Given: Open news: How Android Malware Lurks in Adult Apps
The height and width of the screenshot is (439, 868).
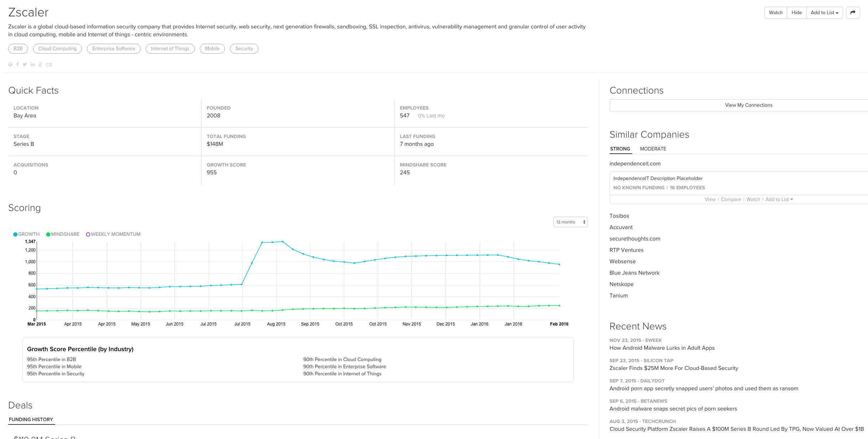Looking at the screenshot, I should 662,348.
